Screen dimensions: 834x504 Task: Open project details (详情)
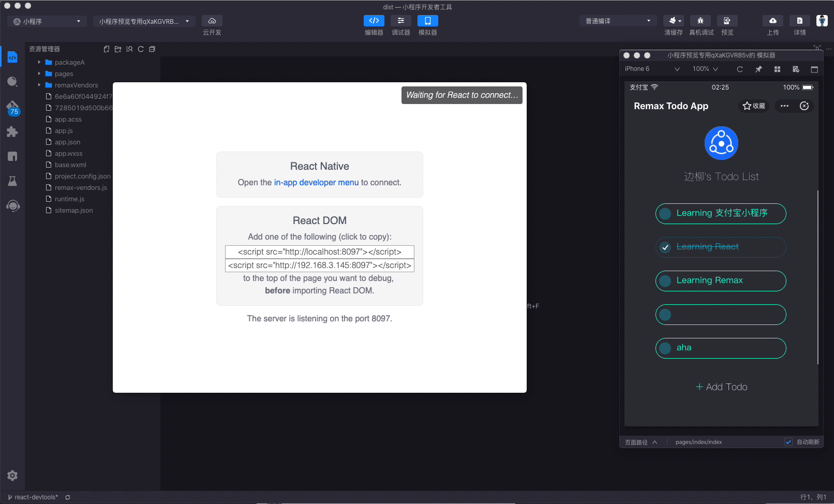(800, 21)
